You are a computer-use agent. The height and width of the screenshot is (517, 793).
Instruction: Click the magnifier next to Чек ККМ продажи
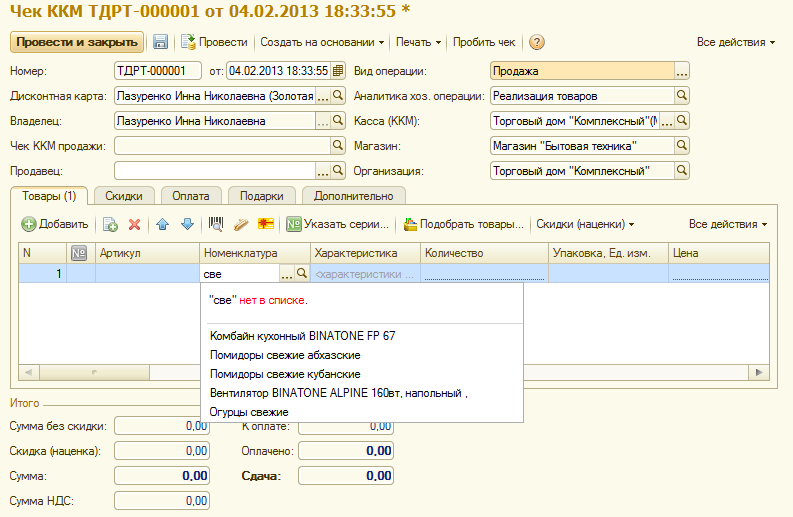point(338,146)
